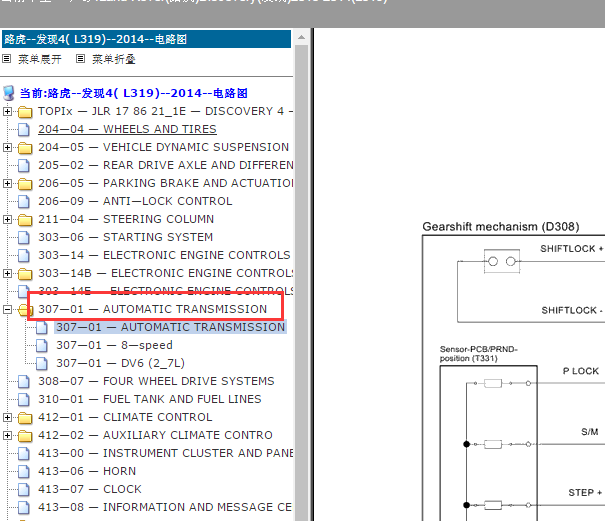Open 413-07 Clock diagram

click(x=90, y=489)
